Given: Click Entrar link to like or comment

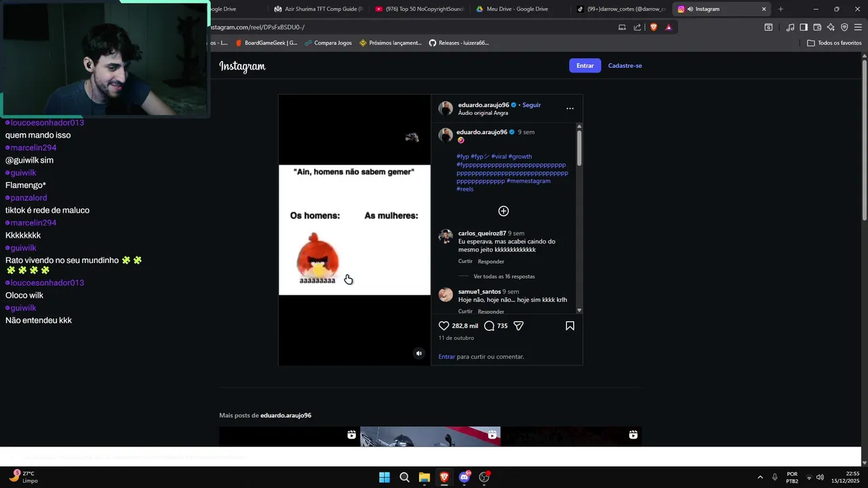Looking at the screenshot, I should [x=447, y=357].
